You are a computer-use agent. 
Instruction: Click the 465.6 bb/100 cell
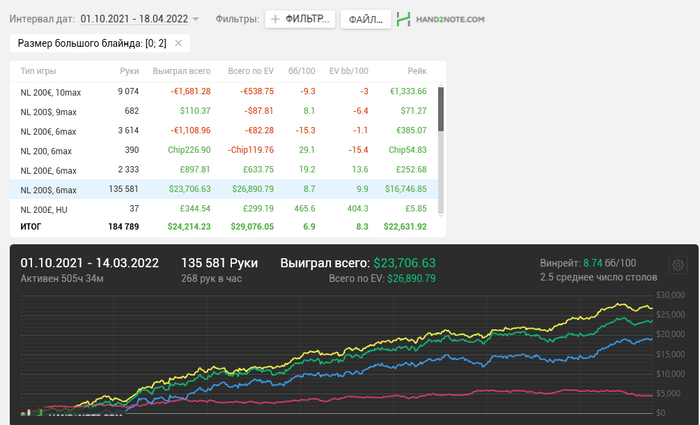[304, 208]
